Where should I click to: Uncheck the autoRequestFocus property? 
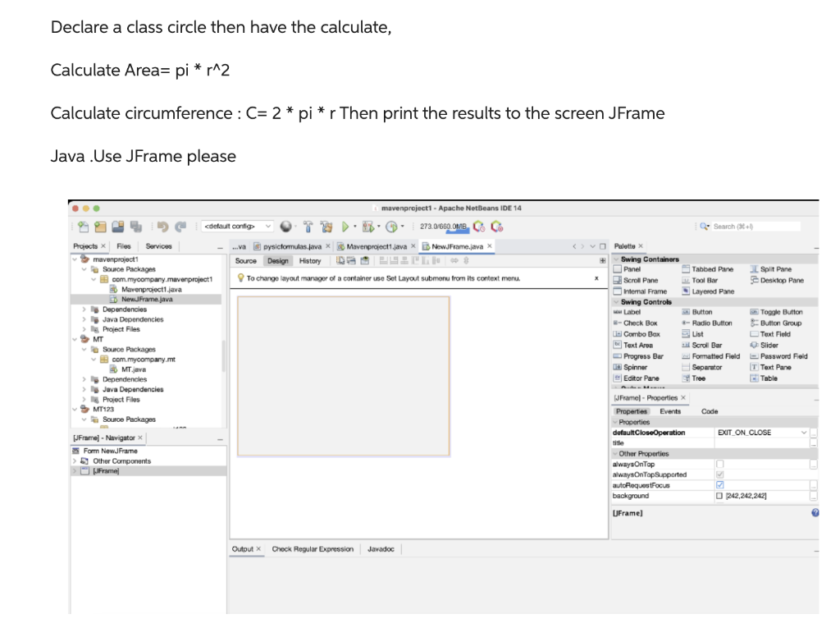719,485
